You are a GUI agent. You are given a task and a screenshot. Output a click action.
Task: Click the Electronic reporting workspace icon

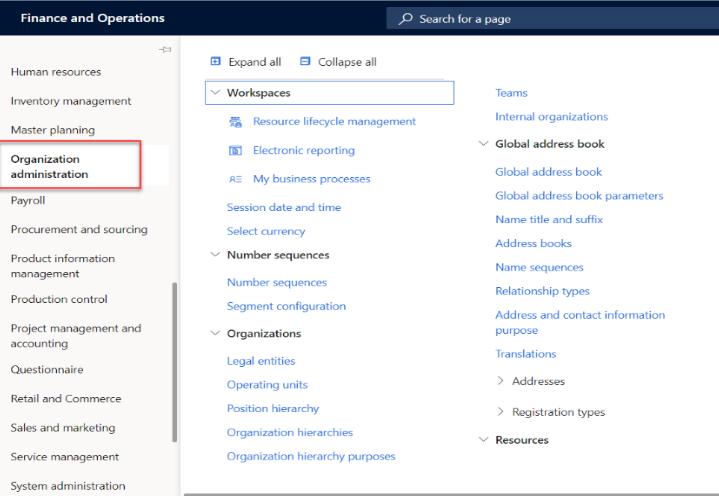pos(235,150)
